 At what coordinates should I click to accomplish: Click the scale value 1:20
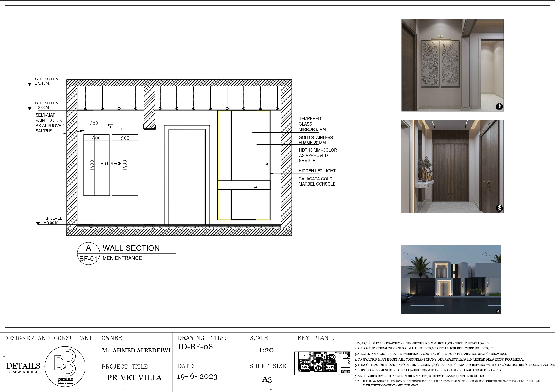tap(266, 350)
